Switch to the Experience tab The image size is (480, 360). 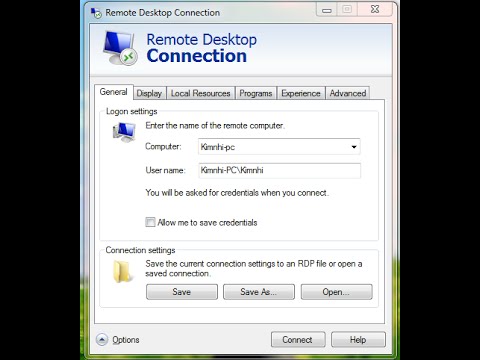(x=301, y=93)
